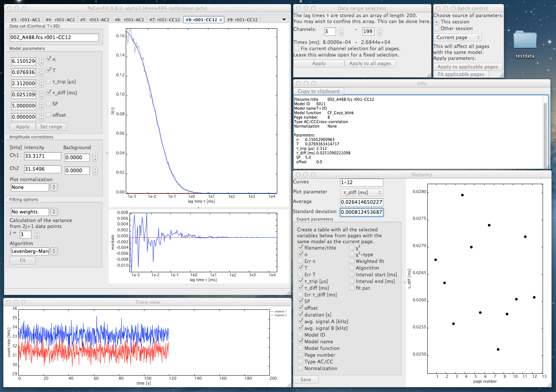Enable fitting of τ_trip [µs]
The height and width of the screenshot is (392, 556).
click(48, 81)
